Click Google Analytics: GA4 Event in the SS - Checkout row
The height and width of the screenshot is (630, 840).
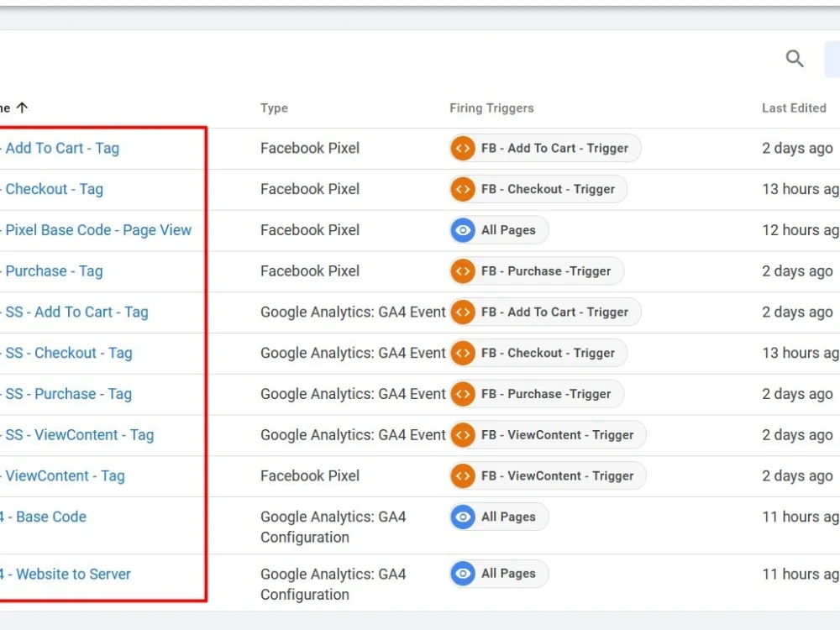pyautogui.click(x=353, y=353)
